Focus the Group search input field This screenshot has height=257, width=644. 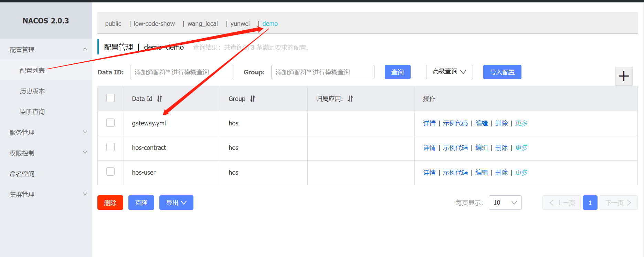tap(323, 72)
